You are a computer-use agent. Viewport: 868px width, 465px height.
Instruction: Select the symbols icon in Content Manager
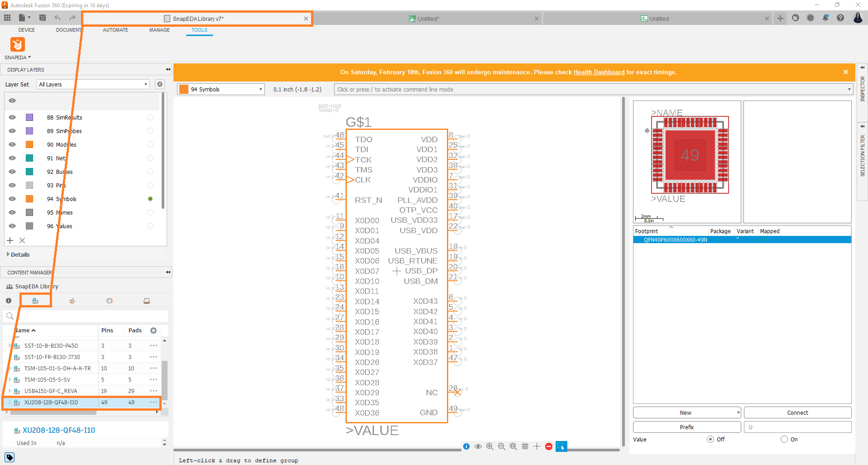coord(72,300)
